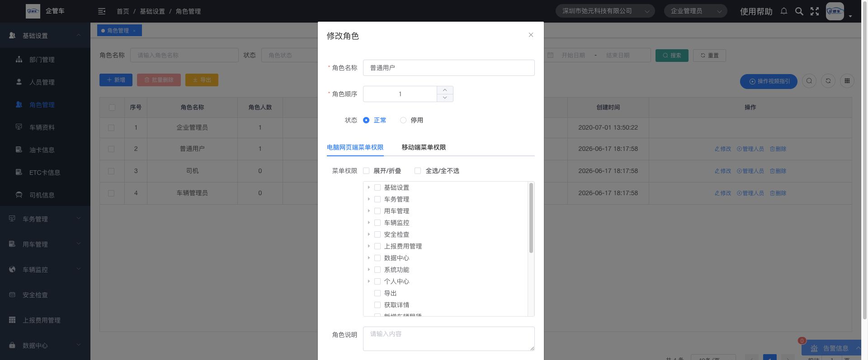The height and width of the screenshot is (360, 868).
Task: Click 删除 link for 车辆管理员 row
Action: (x=778, y=193)
